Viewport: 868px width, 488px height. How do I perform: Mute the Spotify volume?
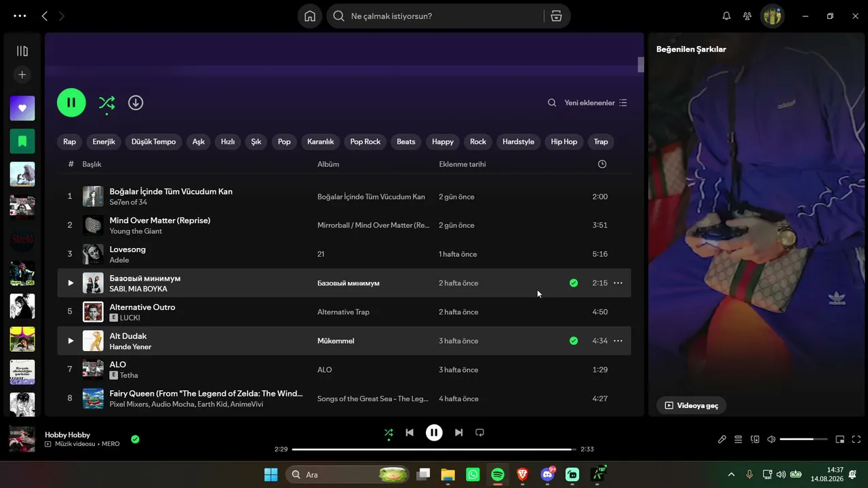click(771, 439)
